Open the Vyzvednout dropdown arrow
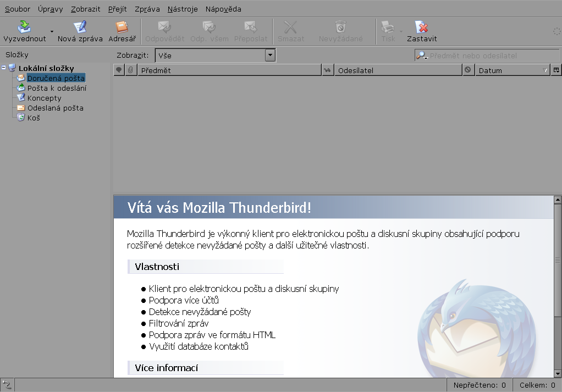The width and height of the screenshot is (562, 392). pos(52,31)
